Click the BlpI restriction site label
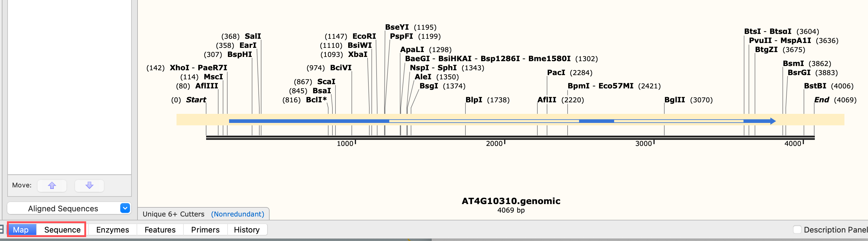 473,100
